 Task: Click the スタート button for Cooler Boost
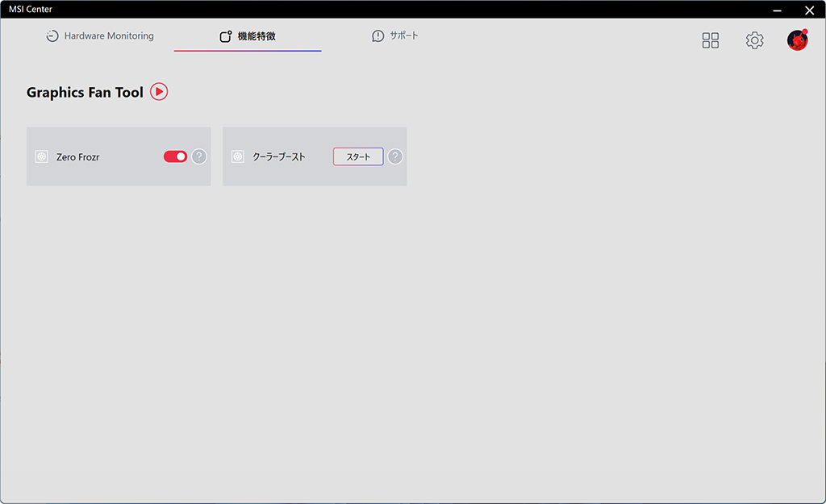click(358, 156)
